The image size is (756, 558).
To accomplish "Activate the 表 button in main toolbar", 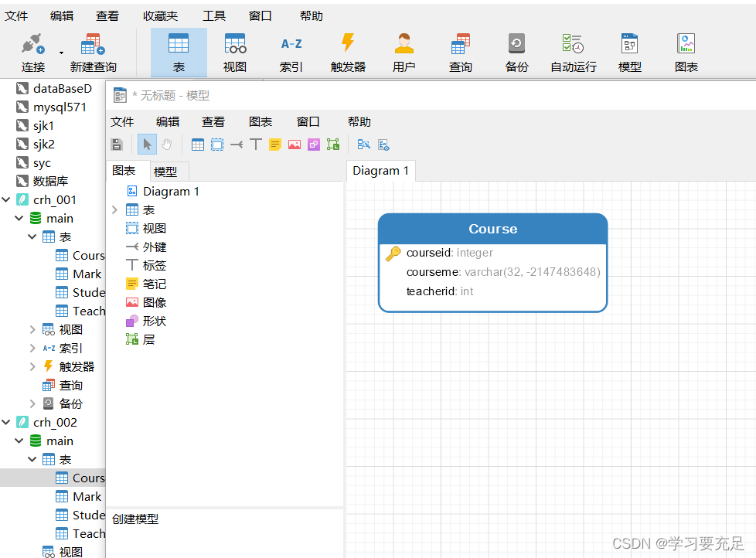I will point(179,53).
